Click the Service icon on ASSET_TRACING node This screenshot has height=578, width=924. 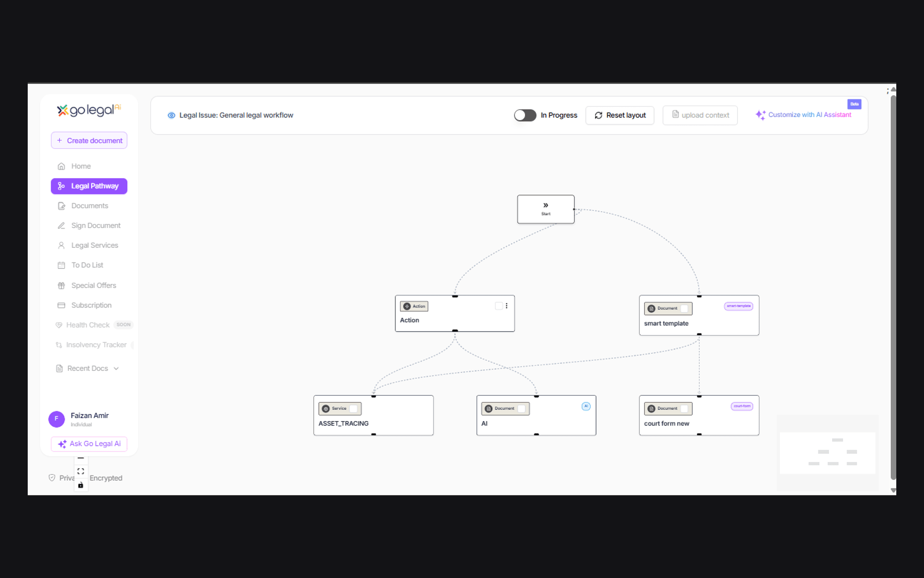(326, 409)
